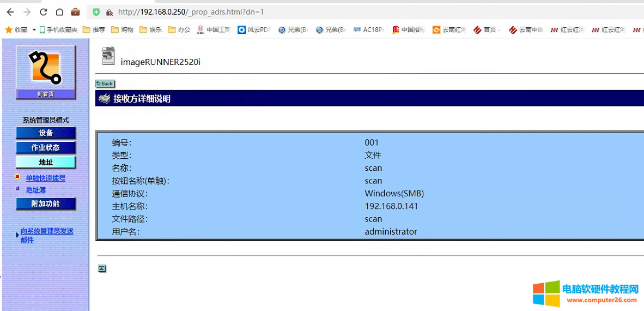
Task: Click the green shield security icon
Action: pyautogui.click(x=96, y=13)
